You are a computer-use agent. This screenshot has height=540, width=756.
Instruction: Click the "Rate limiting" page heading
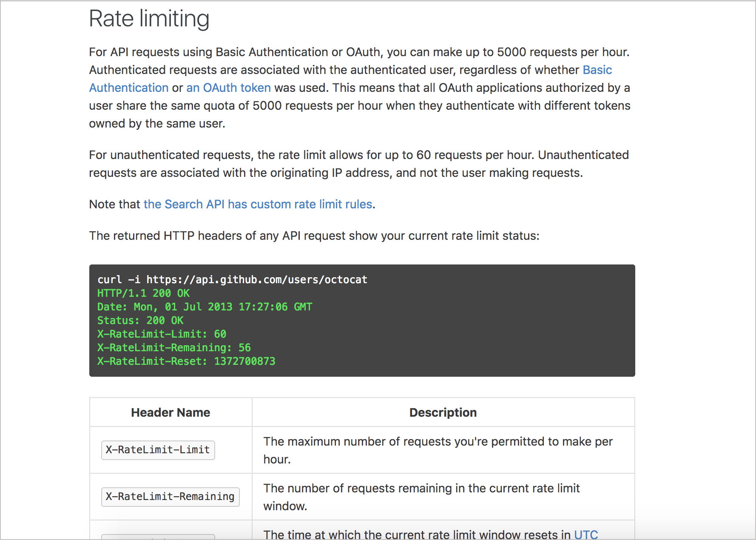[149, 19]
